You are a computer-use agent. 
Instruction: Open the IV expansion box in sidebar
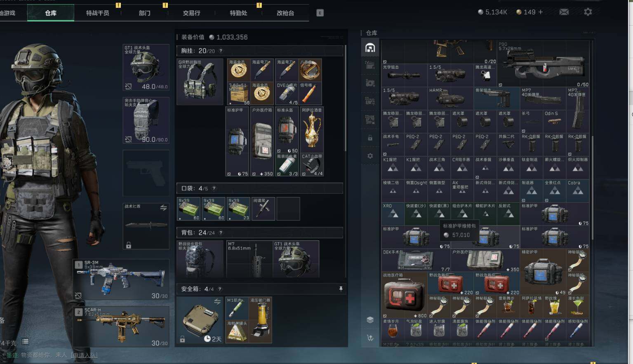tap(370, 65)
